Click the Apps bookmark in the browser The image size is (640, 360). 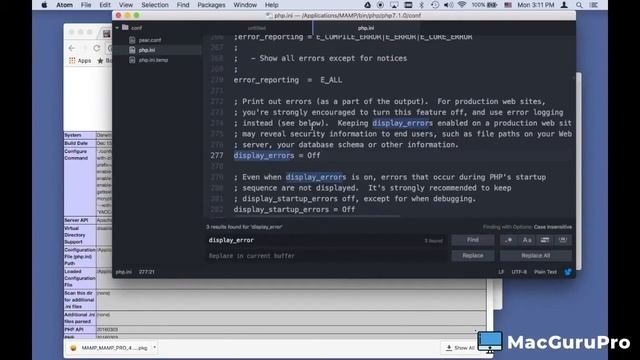point(80,61)
